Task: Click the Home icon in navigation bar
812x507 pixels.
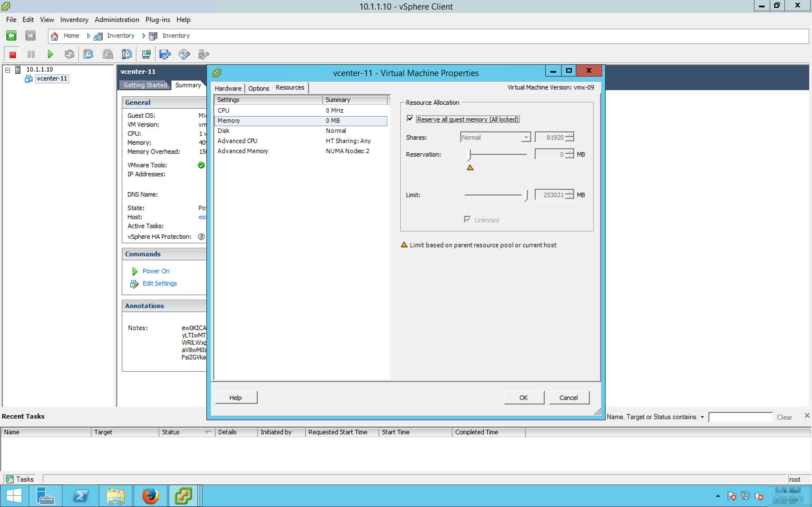Action: click(x=55, y=36)
